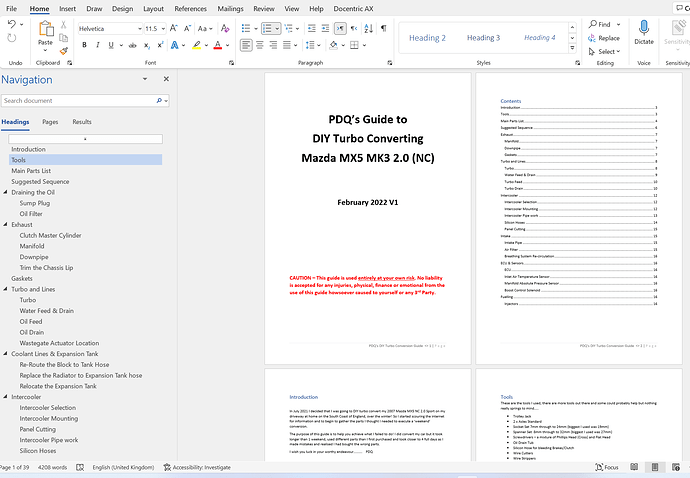Apply subscript formatting
Viewport: 690px width, 478px height.
point(147,45)
